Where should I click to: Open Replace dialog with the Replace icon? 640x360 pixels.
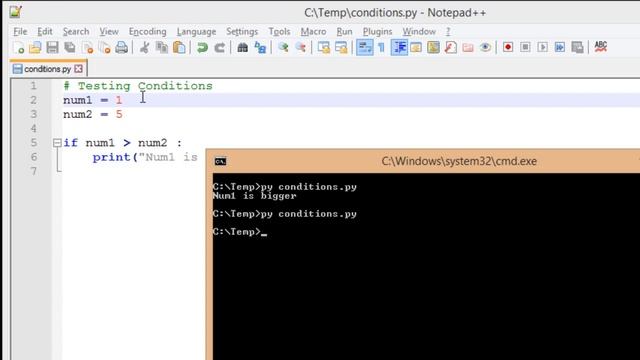[260, 47]
